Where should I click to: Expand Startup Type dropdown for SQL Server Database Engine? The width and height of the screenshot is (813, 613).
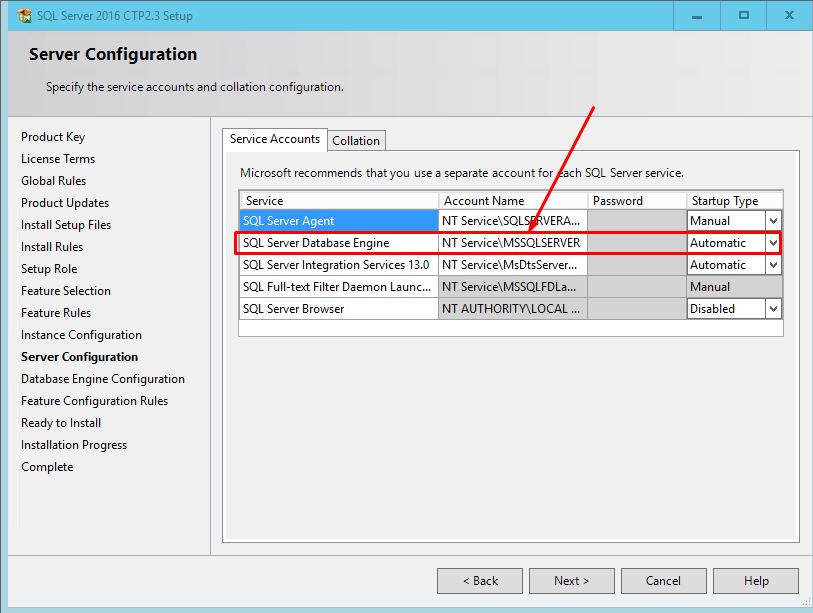(773, 243)
